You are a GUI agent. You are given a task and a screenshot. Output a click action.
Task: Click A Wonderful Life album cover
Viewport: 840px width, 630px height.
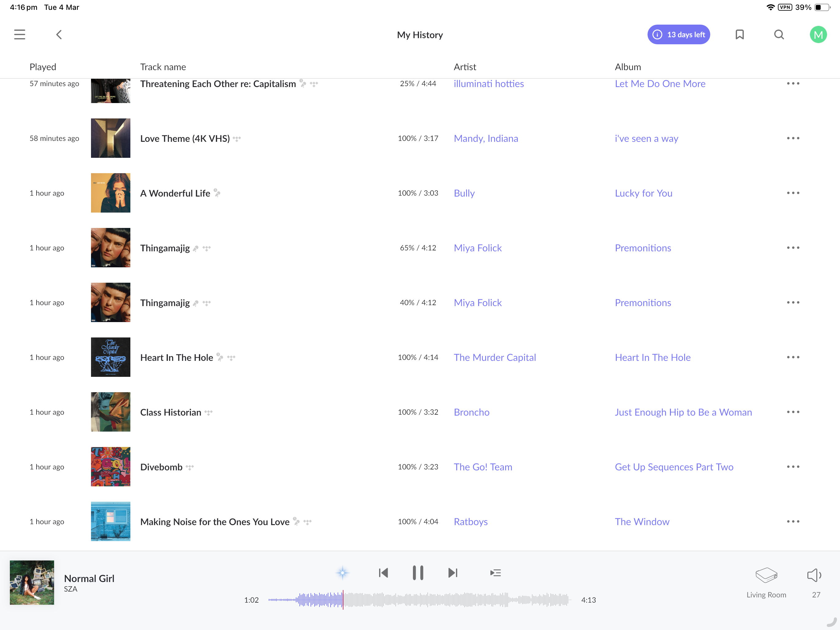point(110,193)
